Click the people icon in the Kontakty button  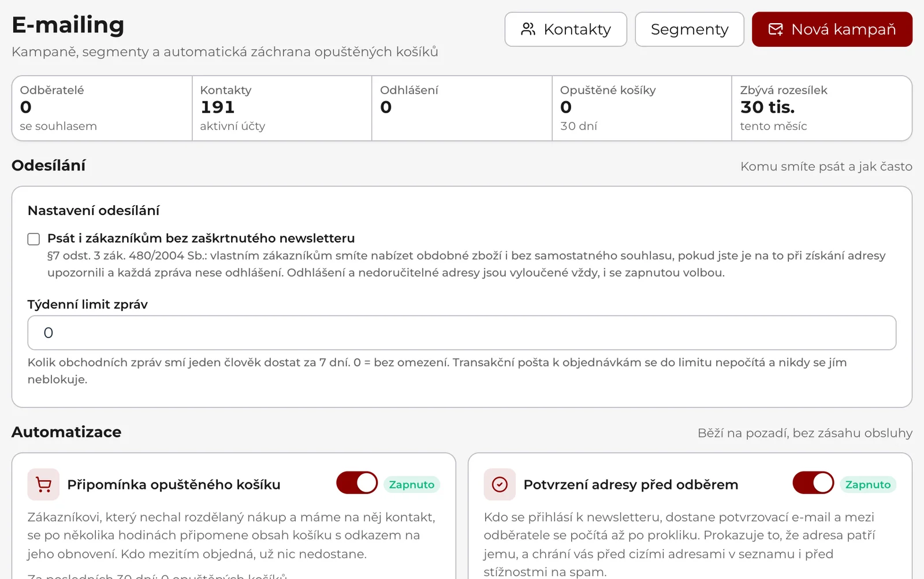[x=528, y=29]
